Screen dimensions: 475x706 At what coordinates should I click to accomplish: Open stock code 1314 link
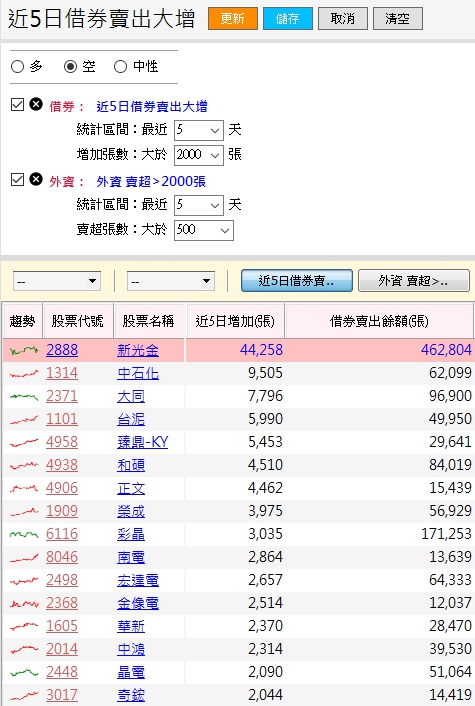coord(62,373)
